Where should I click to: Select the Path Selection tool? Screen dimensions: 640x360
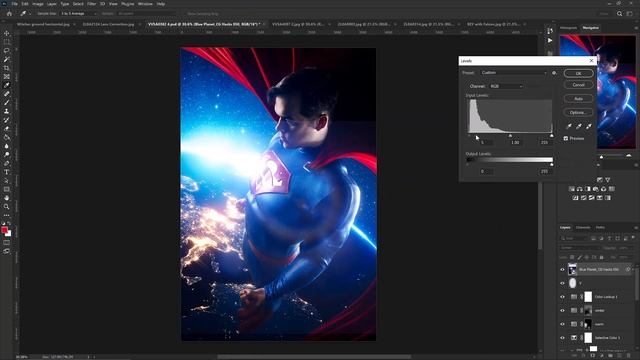pos(7,180)
